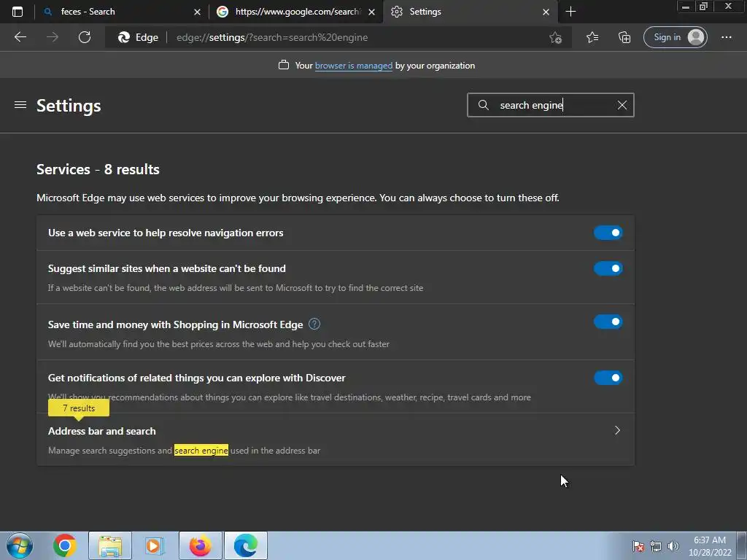This screenshot has width=747, height=560.
Task: Disable Discover notifications toggle
Action: tap(608, 378)
